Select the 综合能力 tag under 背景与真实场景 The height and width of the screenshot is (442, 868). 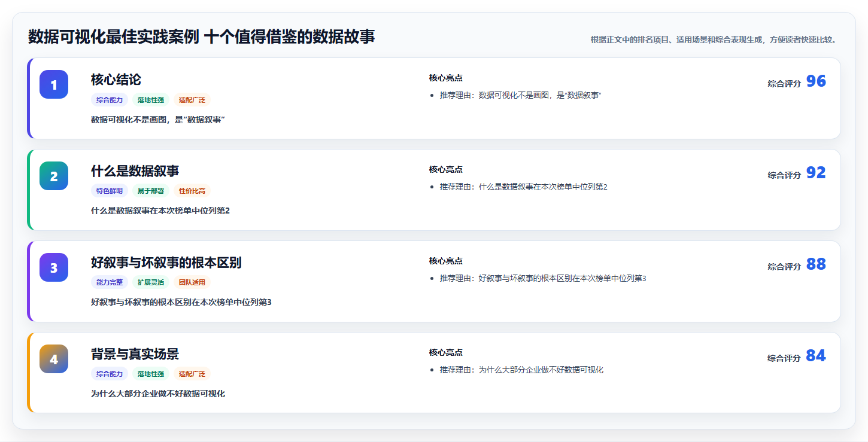[x=110, y=374]
